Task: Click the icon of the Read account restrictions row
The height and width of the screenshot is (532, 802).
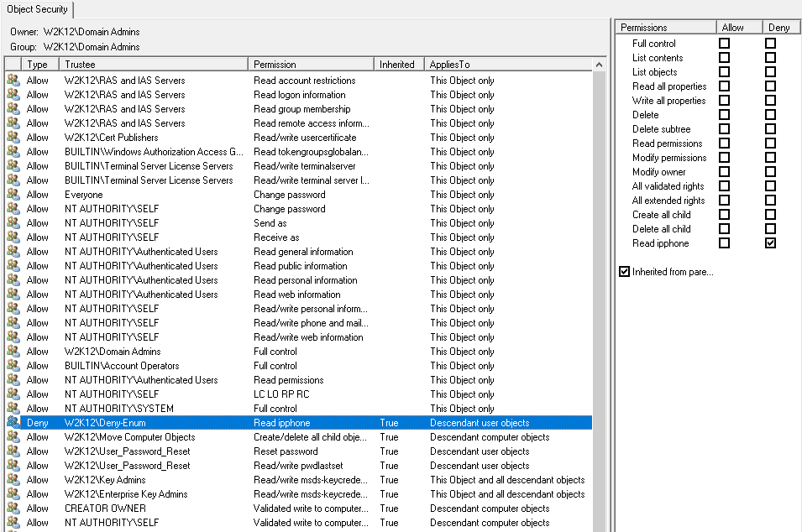Action: pyautogui.click(x=13, y=81)
